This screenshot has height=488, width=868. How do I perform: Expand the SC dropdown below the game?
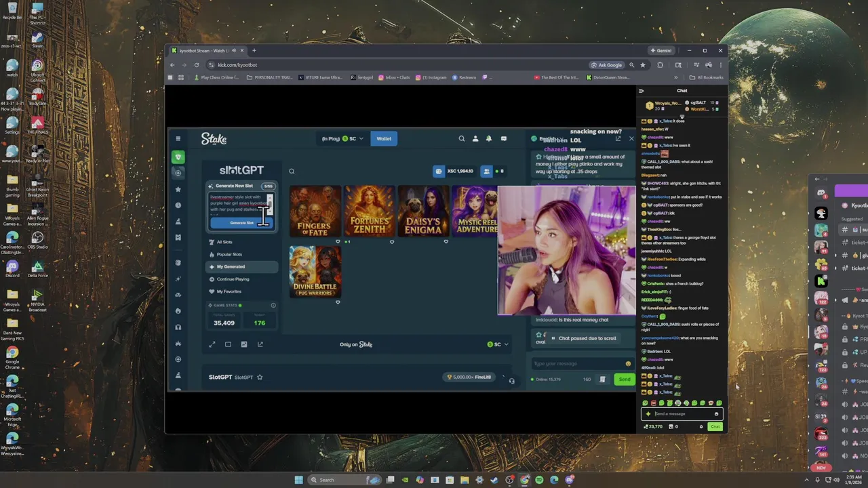click(498, 344)
